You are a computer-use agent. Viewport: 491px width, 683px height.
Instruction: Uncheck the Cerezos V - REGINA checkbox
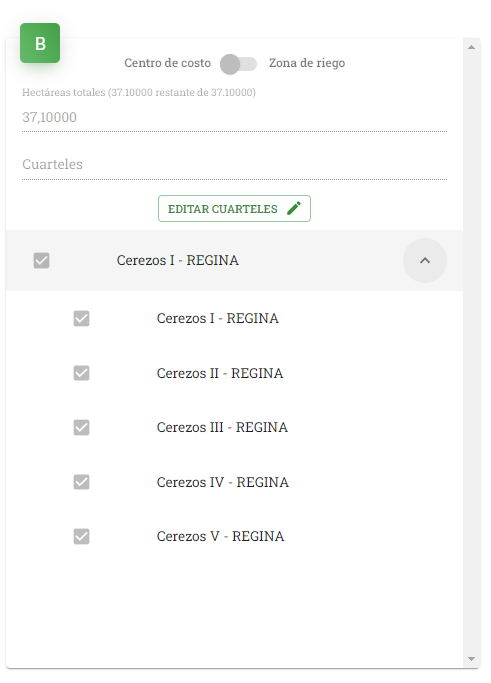[81, 536]
